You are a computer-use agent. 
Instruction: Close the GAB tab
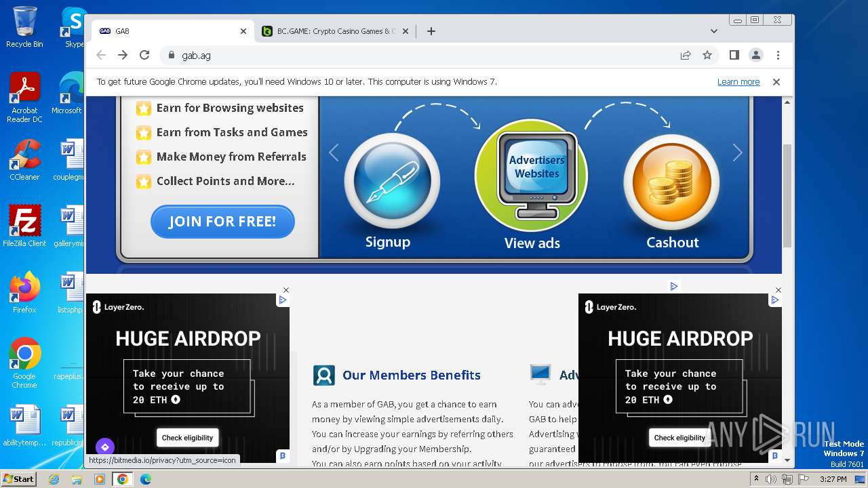tap(243, 31)
